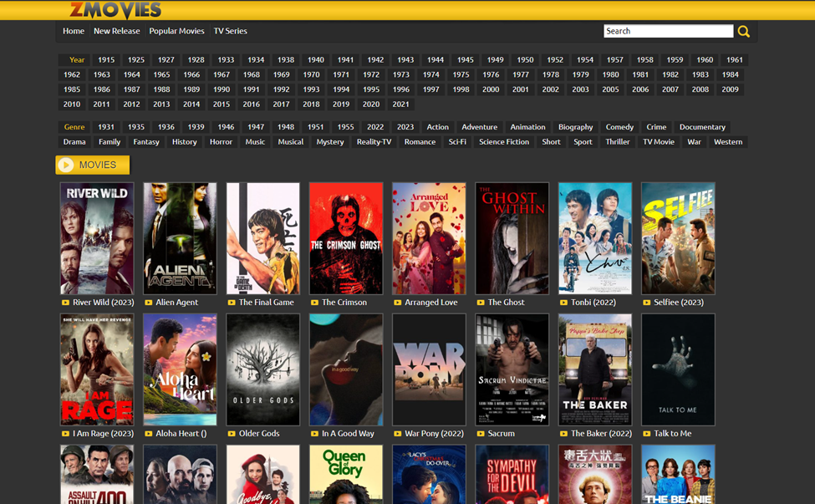Select year 2000 filter
Image resolution: width=815 pixels, height=504 pixels.
coord(491,89)
